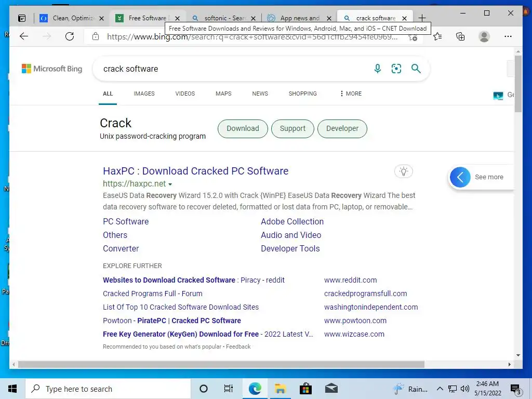Open Microsoft Store from taskbar
Viewport: 532px width, 399px height.
pos(305,389)
